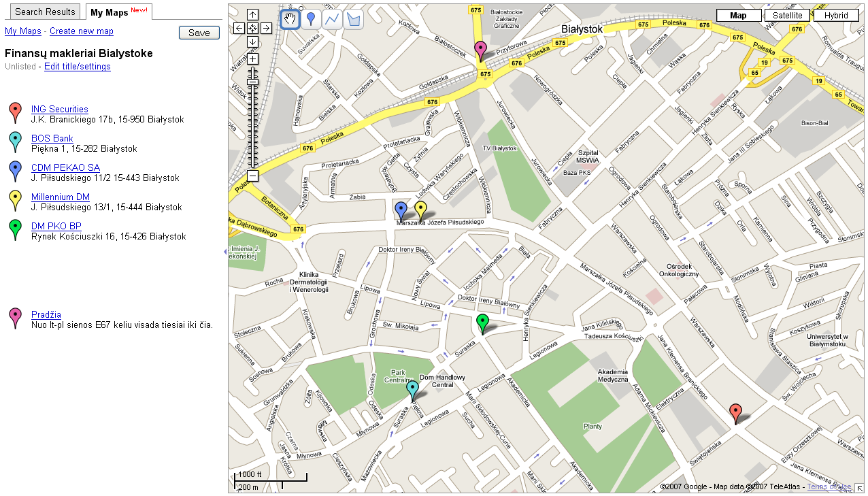
Task: Click the green marker on the map
Action: 483,325
